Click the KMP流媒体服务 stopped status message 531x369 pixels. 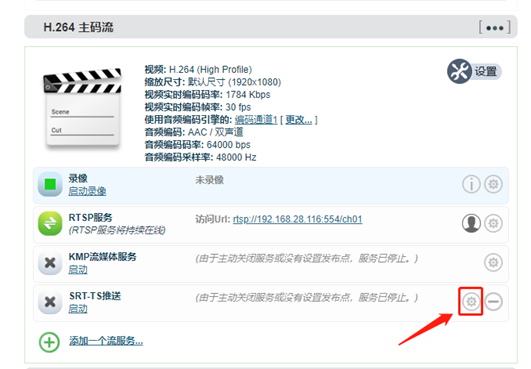[x=307, y=259]
